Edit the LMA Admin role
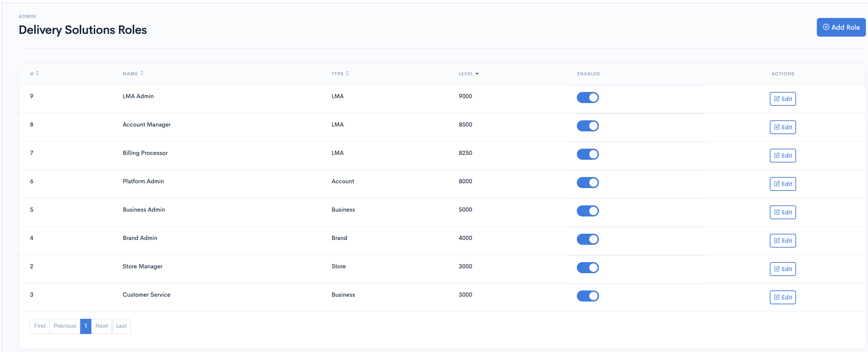The height and width of the screenshot is (352, 868). coord(783,99)
